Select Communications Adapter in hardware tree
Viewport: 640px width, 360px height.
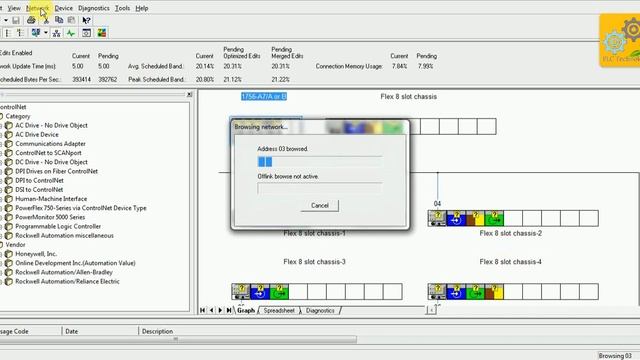point(51,144)
